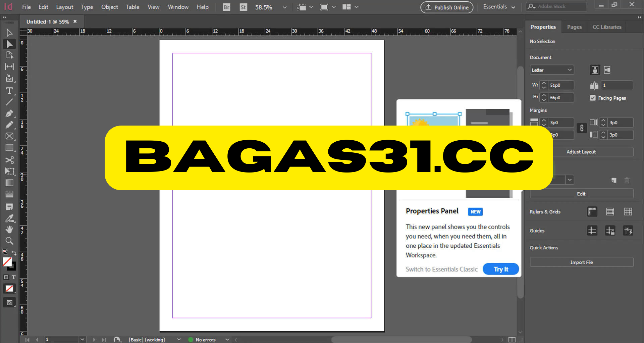
Task: Click the Apply None swatch
Action: pos(9,289)
